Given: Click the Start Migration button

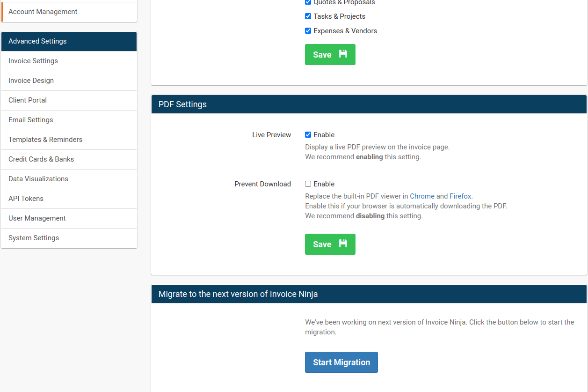Looking at the screenshot, I should (x=341, y=362).
